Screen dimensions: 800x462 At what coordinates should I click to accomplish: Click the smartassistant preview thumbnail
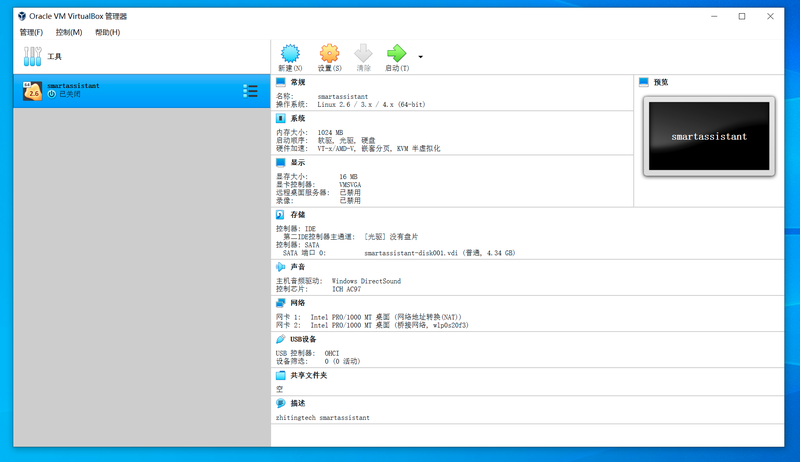coord(709,136)
